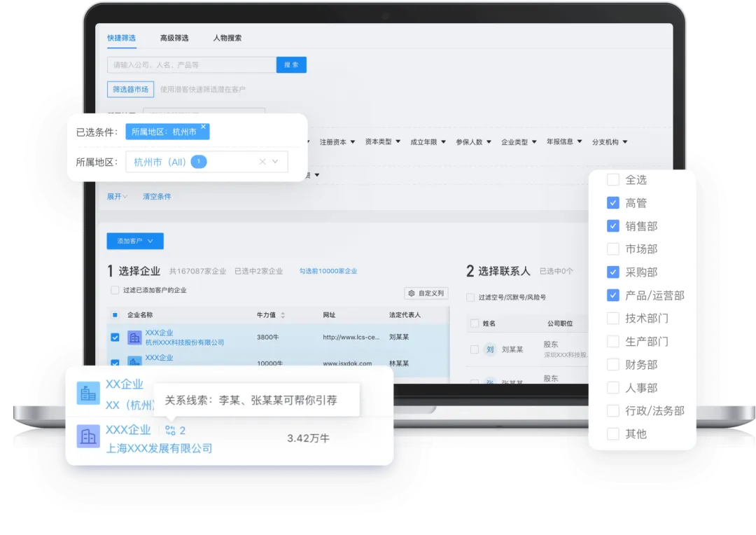
Task: Toggle 过滤空号/沉默号/风险号 checkbox
Action: 470,297
